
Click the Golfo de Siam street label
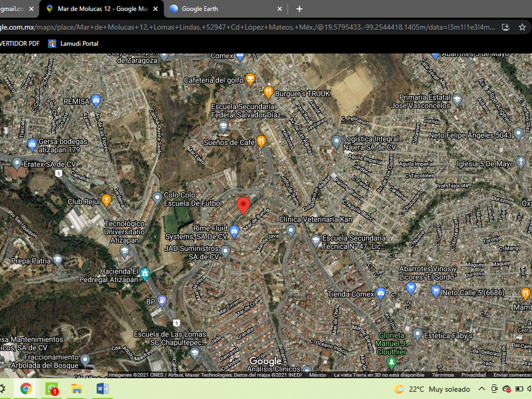pyautogui.click(x=289, y=189)
